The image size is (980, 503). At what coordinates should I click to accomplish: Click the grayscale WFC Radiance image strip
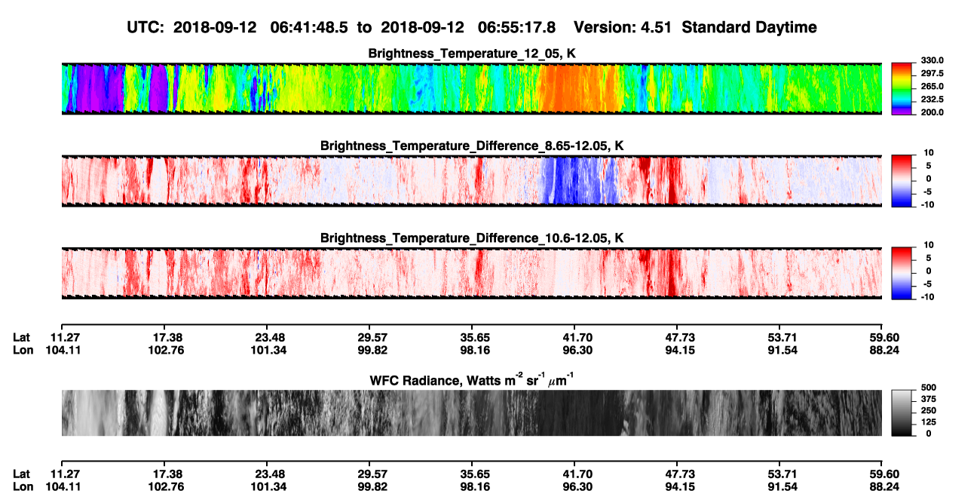[x=471, y=413]
